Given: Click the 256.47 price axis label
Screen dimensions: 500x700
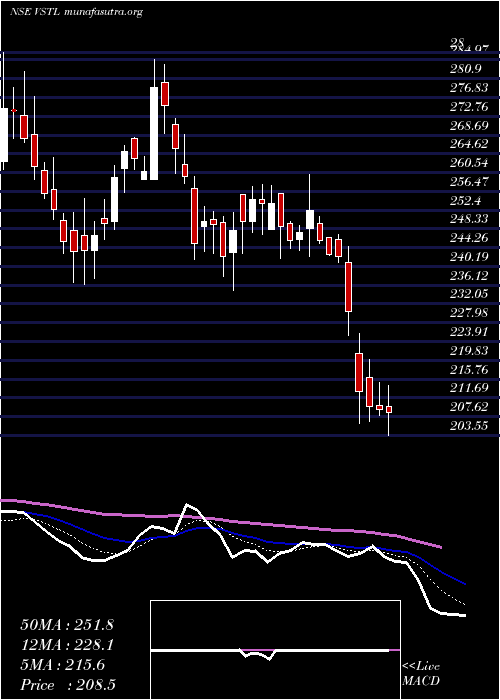Looking at the screenshot, I should (x=469, y=182).
